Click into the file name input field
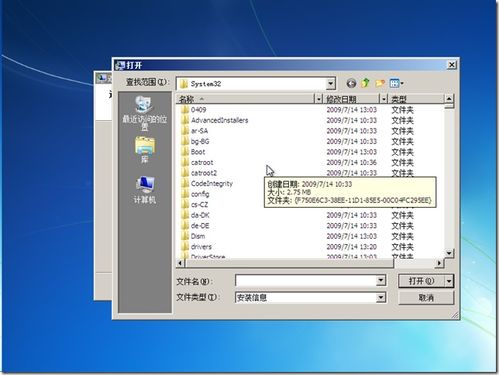This screenshot has height=375, width=499. click(306, 281)
